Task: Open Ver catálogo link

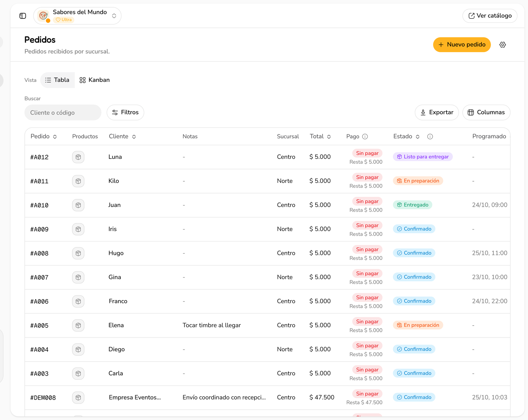Action: pos(490,16)
